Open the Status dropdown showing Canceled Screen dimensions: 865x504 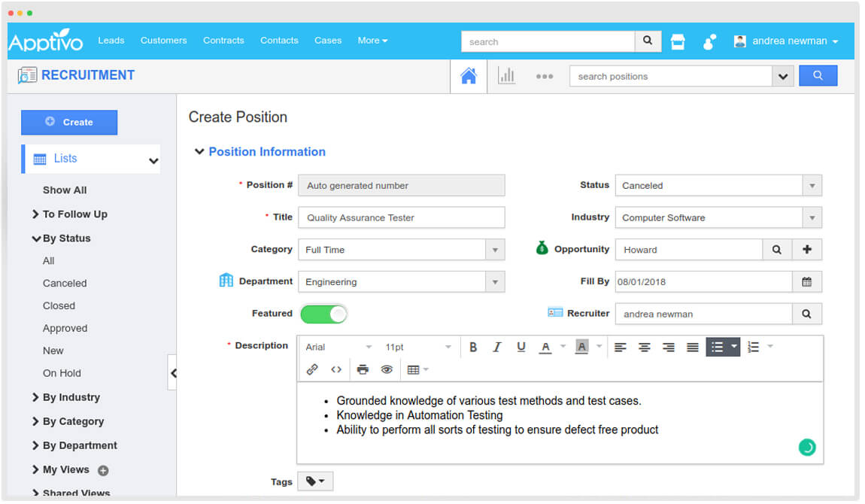pos(812,185)
